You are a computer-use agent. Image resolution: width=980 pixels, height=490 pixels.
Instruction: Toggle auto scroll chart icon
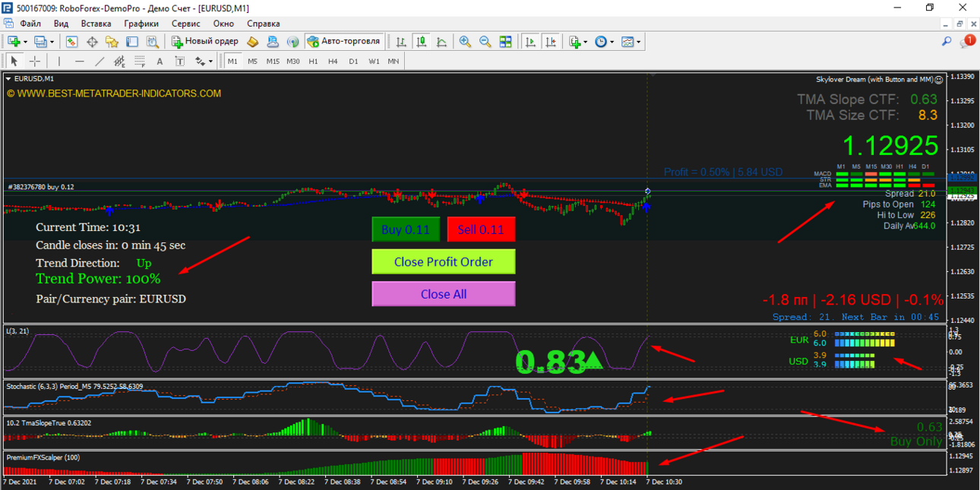531,42
